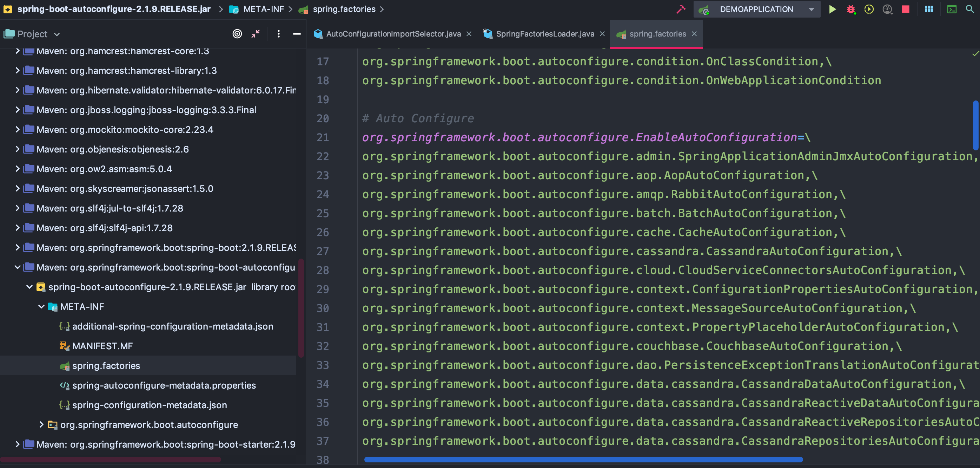
Task: Expand org.springframework.boot.autoconfigure package
Action: (x=41, y=424)
